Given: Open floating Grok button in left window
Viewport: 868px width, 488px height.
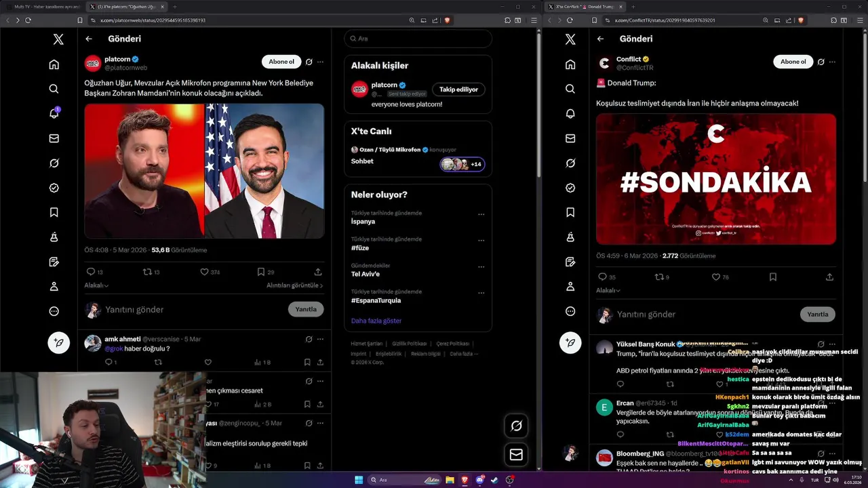Looking at the screenshot, I should (516, 426).
